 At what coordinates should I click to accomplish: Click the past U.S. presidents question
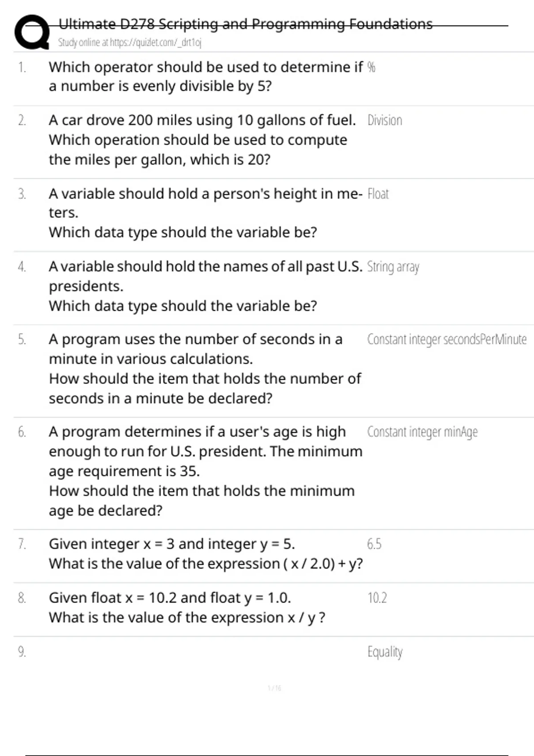click(x=205, y=286)
